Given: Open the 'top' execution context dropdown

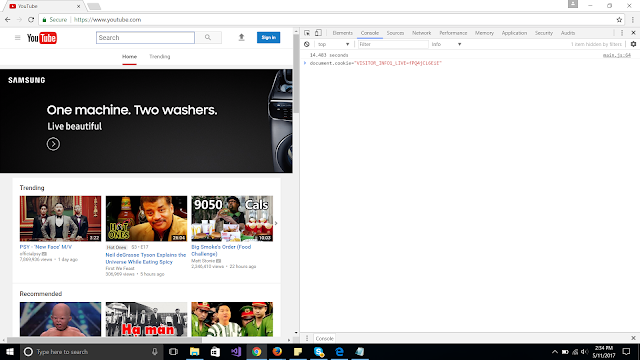Looking at the screenshot, I should tap(333, 44).
